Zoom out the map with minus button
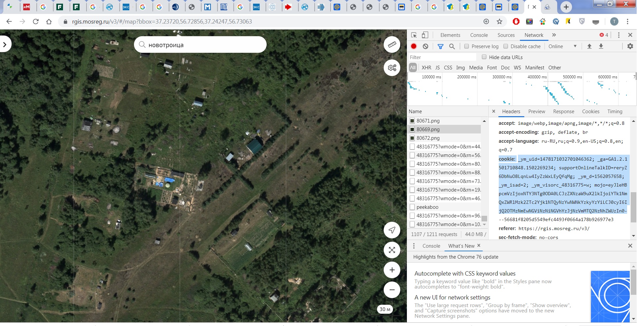This screenshot has width=644, height=326. pos(392,290)
